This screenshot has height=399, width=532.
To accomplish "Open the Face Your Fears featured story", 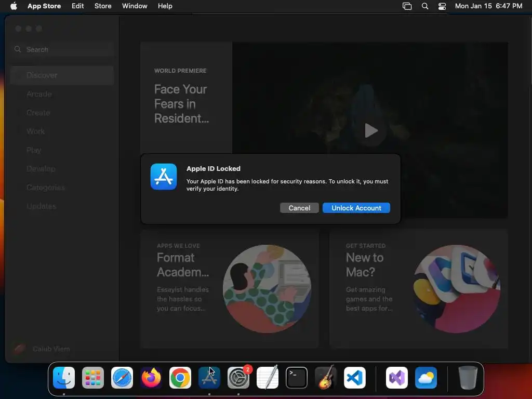I will (186, 98).
